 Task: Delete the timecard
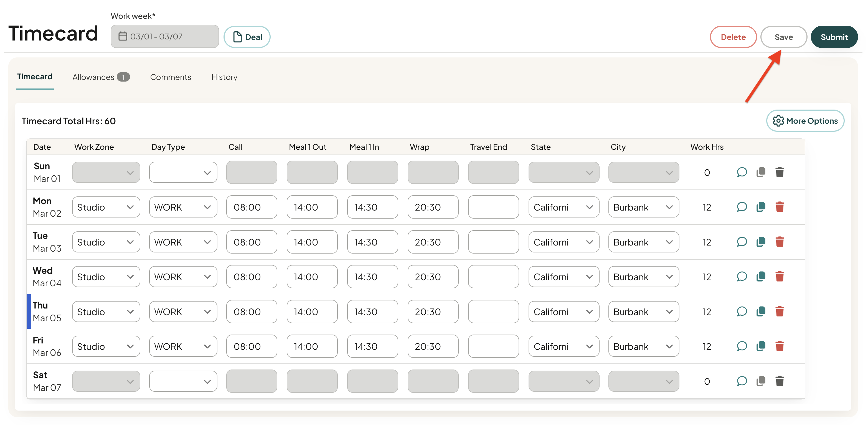click(x=733, y=37)
